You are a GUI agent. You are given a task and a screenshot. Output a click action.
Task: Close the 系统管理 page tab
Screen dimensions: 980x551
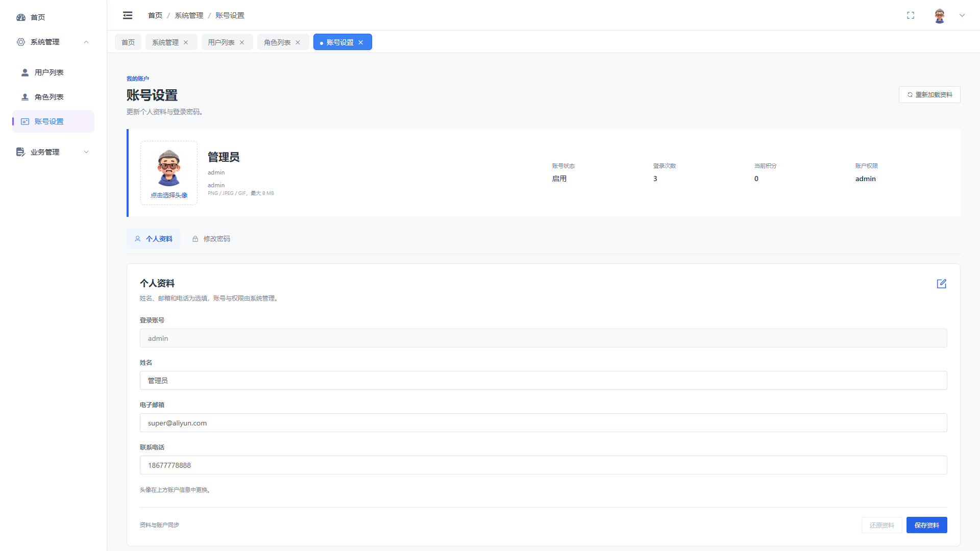pyautogui.click(x=186, y=42)
